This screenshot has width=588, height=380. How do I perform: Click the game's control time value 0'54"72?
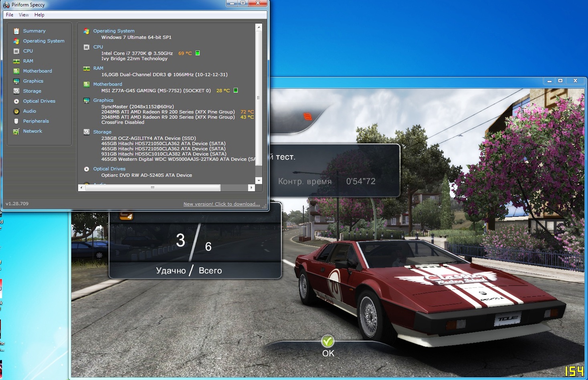coord(361,182)
